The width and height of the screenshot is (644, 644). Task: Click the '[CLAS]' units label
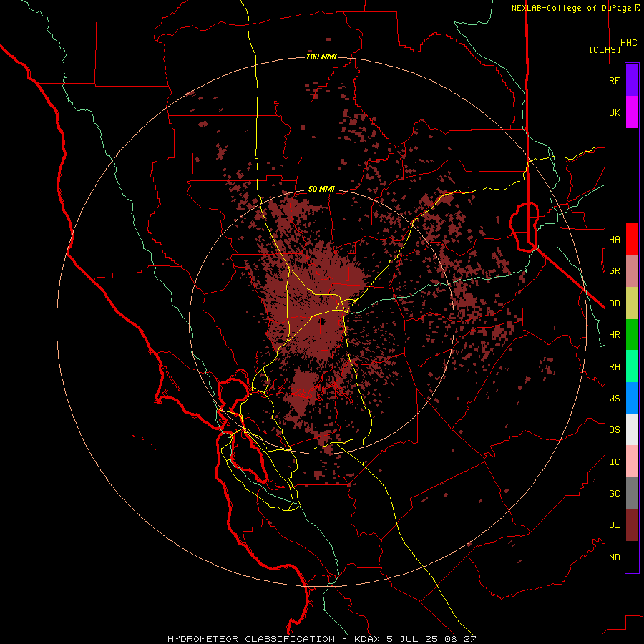(605, 49)
